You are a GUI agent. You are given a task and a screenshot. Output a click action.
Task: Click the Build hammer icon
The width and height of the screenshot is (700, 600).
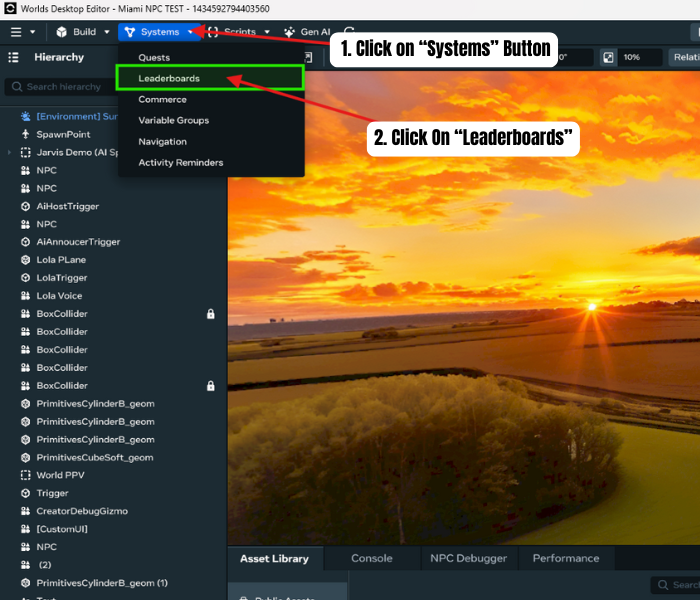62,32
